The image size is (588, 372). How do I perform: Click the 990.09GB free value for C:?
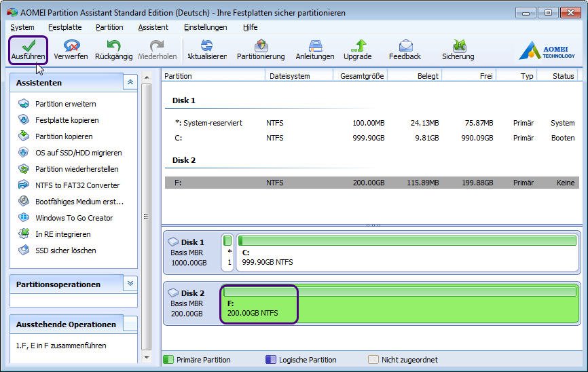[477, 138]
